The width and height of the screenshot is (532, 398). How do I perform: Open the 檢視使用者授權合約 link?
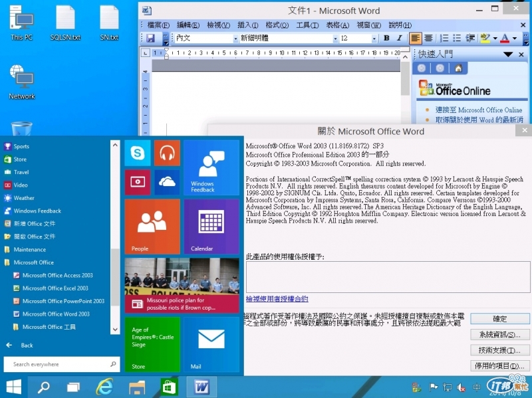[277, 299]
